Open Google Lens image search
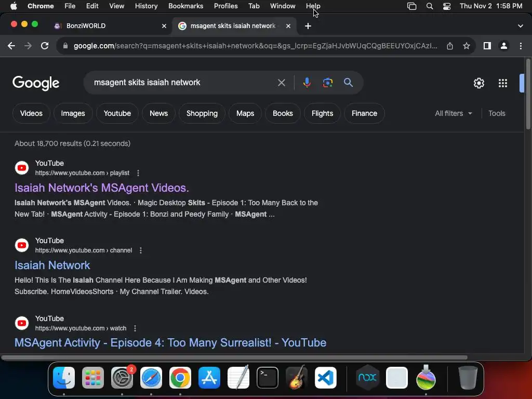532x399 pixels. coord(327,83)
